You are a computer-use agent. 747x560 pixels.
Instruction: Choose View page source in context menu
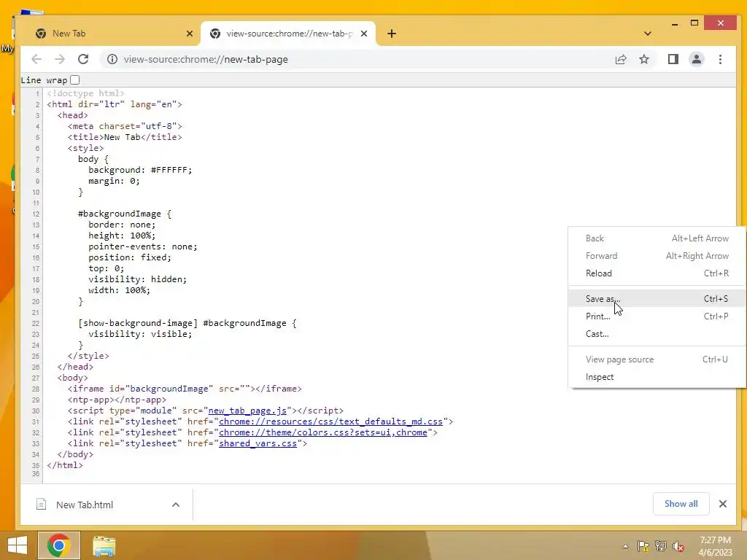[x=657, y=359]
